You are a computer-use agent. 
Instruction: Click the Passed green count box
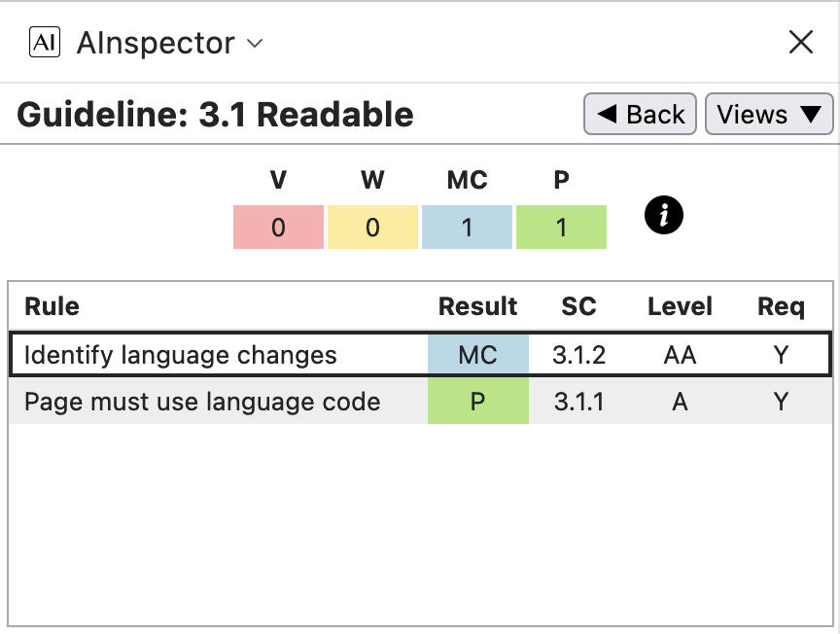coord(561,228)
